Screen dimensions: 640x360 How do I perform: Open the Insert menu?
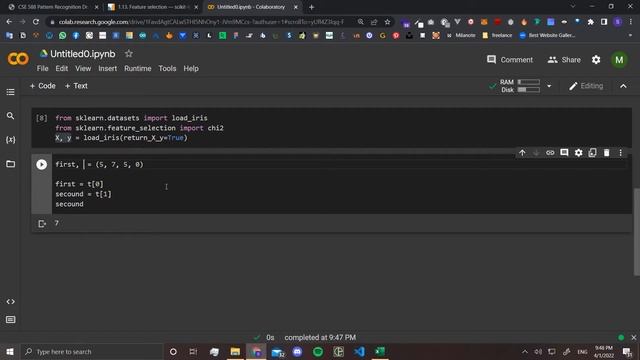tap(107, 69)
